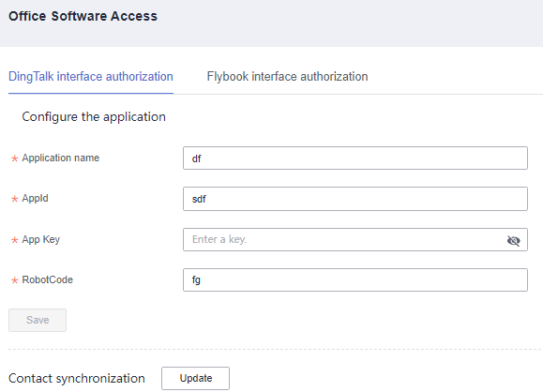The height and width of the screenshot is (392, 543).
Task: Click the Application name input field
Action: pos(355,158)
